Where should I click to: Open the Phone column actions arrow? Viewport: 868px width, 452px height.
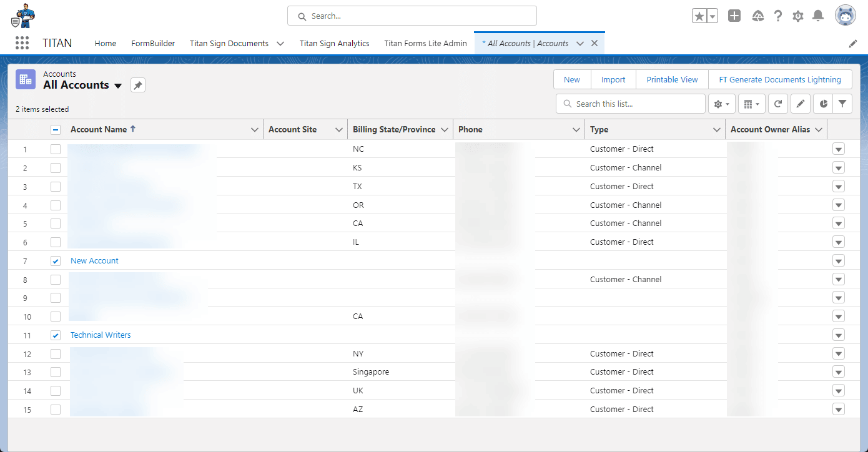point(576,130)
